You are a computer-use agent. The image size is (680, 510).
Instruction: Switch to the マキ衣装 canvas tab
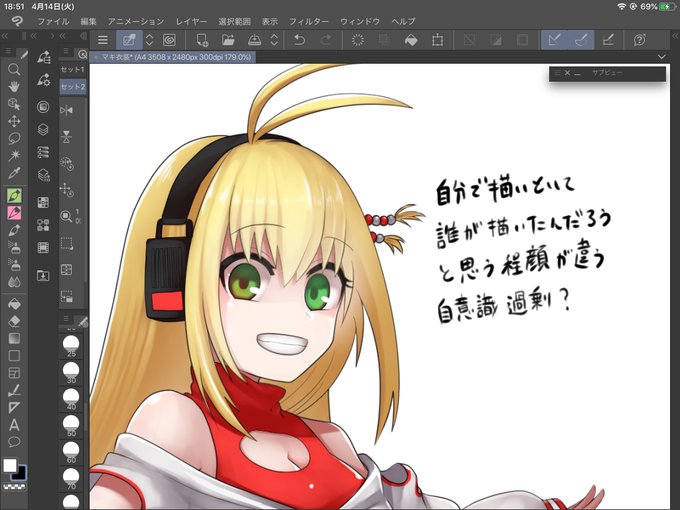click(x=173, y=57)
